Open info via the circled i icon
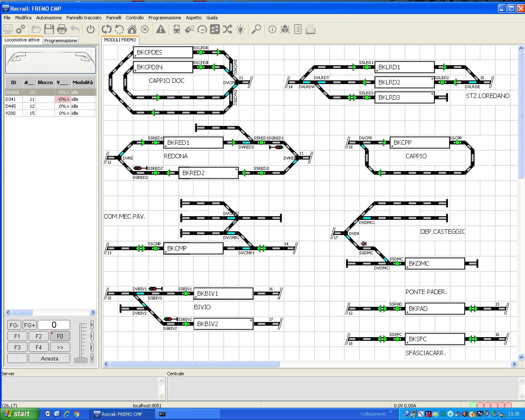Screen dimensions: 525x420 [x=272, y=29]
